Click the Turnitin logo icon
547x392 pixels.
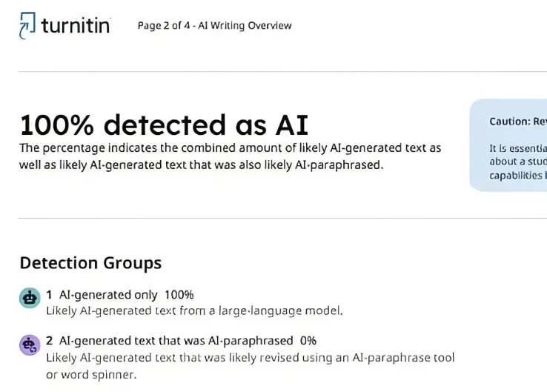click(27, 25)
